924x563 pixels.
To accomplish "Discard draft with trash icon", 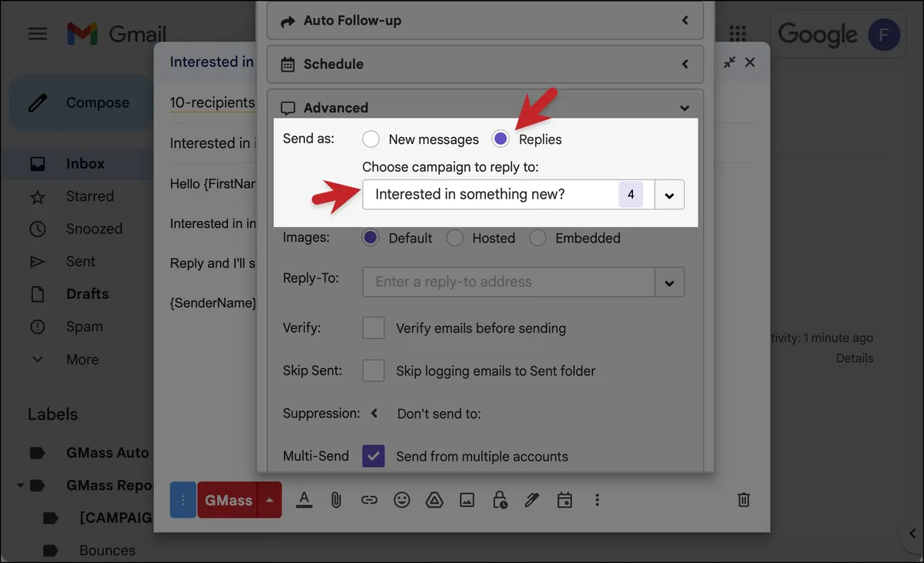I will [744, 500].
